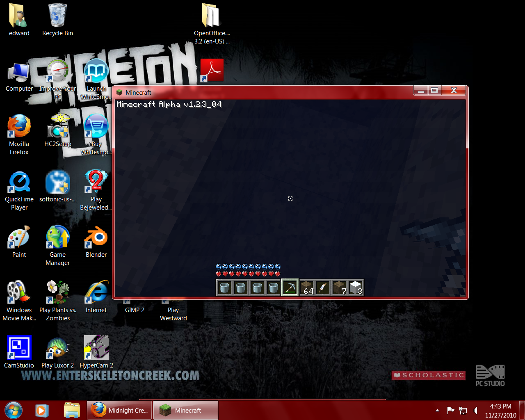Open the network status tray icon

pyautogui.click(x=463, y=410)
